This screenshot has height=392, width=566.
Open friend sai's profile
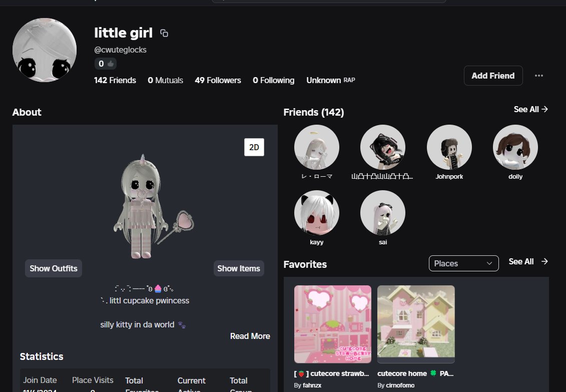(383, 213)
